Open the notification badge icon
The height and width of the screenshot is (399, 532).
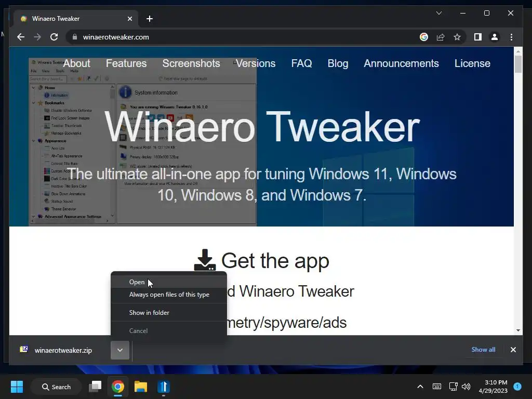[517, 386]
